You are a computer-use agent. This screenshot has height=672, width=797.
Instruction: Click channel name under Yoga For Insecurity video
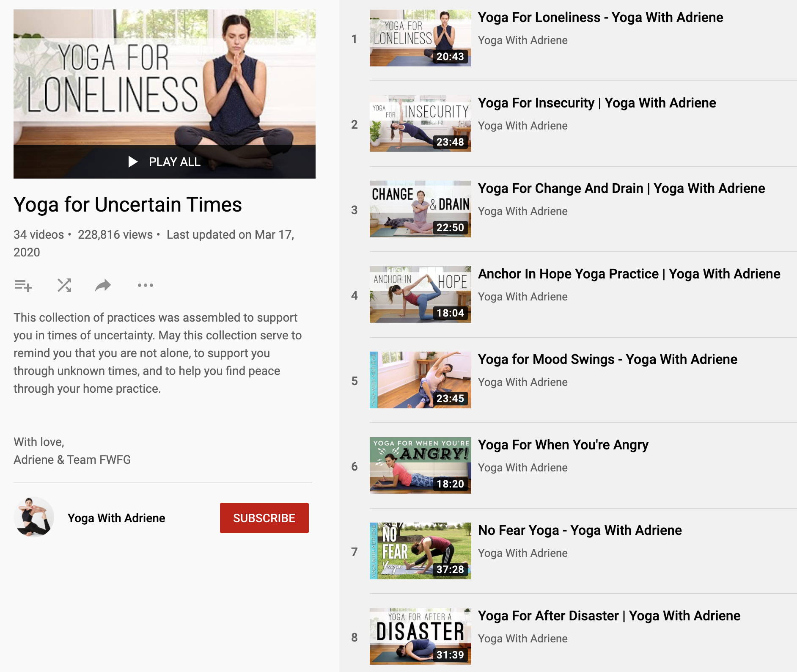pyautogui.click(x=523, y=126)
